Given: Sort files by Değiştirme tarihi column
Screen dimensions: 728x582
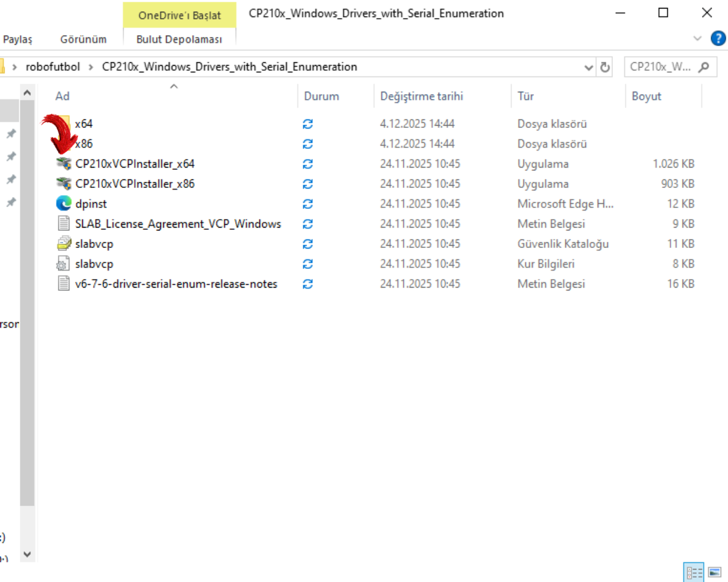Looking at the screenshot, I should [x=422, y=96].
